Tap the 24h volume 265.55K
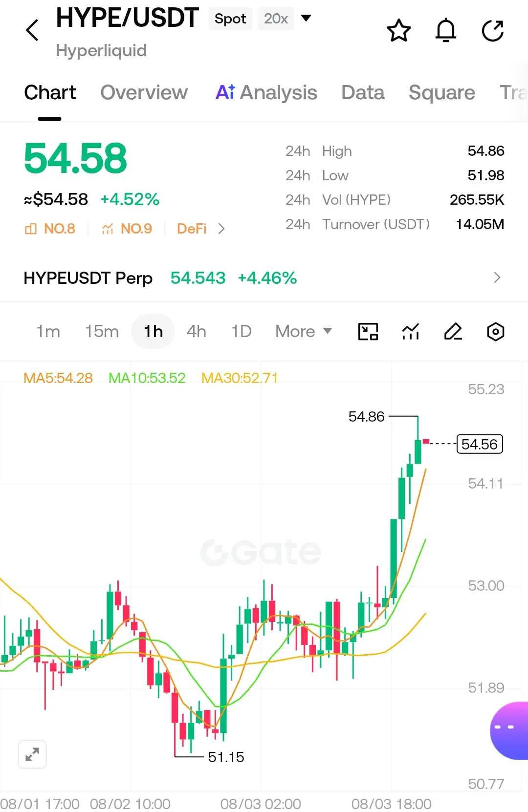 tap(477, 200)
